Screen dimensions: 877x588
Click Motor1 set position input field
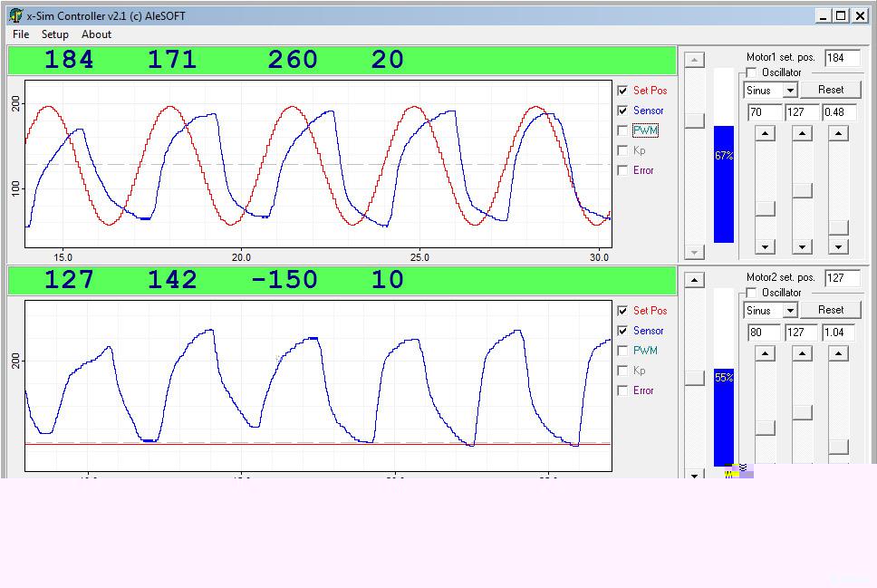[842, 57]
